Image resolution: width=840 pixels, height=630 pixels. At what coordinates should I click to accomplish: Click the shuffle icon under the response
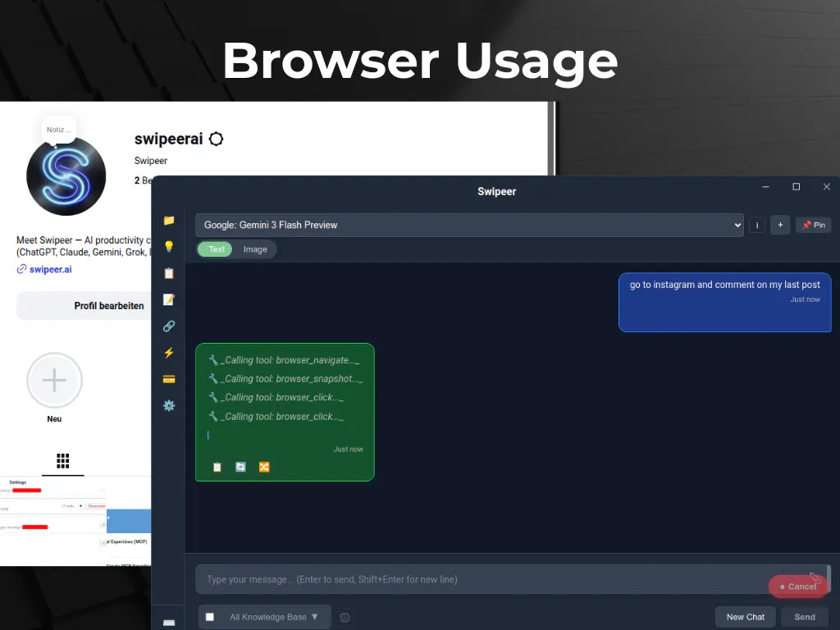click(264, 467)
